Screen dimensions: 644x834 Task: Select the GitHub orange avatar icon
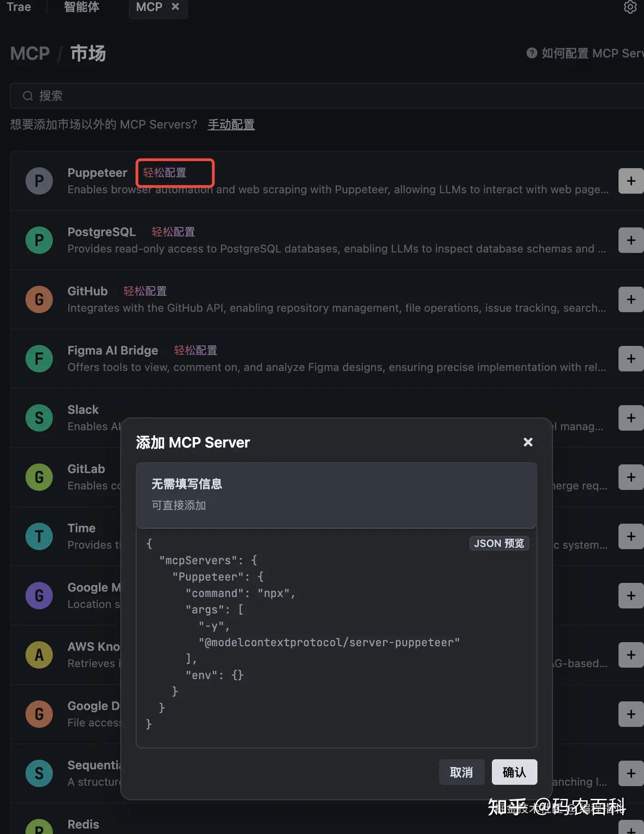(x=39, y=299)
